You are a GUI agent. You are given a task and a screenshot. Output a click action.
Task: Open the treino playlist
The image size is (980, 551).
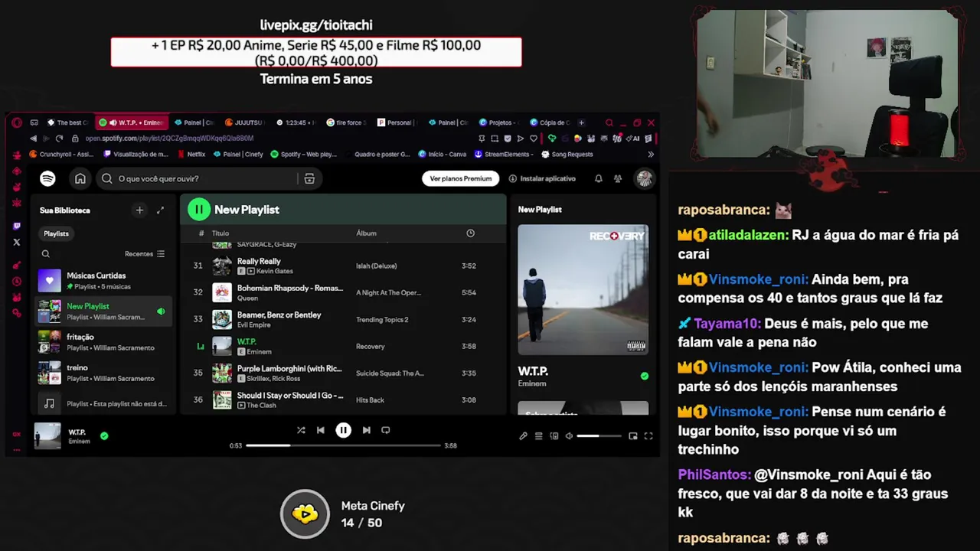point(103,373)
